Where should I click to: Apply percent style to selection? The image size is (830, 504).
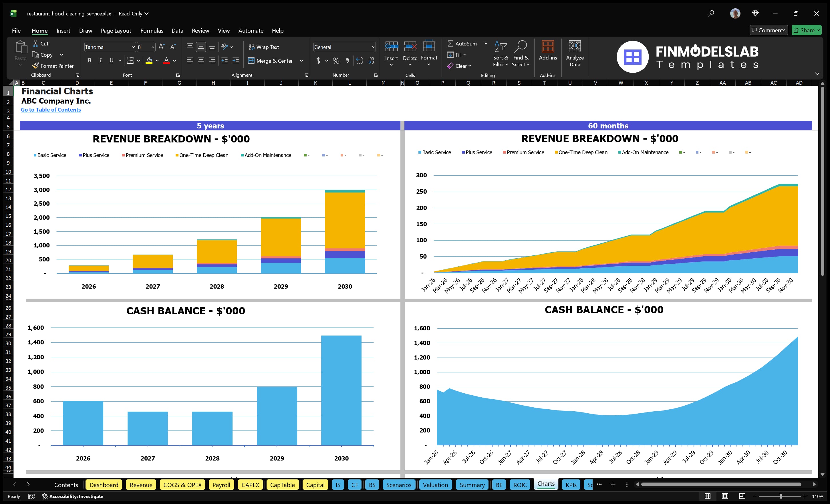point(335,61)
